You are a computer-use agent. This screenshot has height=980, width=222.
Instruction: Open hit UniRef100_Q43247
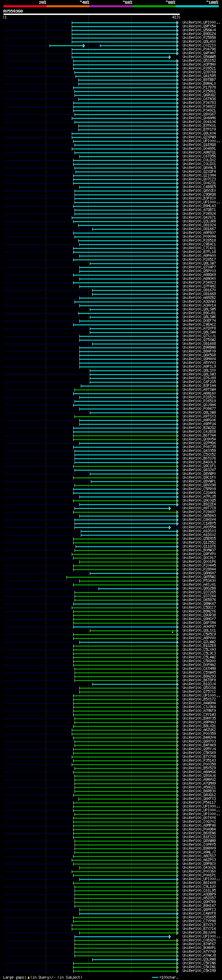pyautogui.click(x=199, y=470)
